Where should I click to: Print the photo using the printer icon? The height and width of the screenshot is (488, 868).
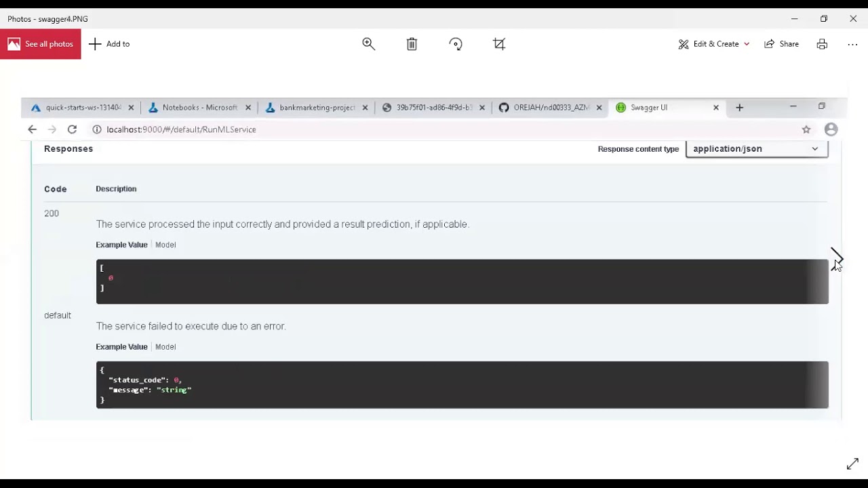pos(822,44)
